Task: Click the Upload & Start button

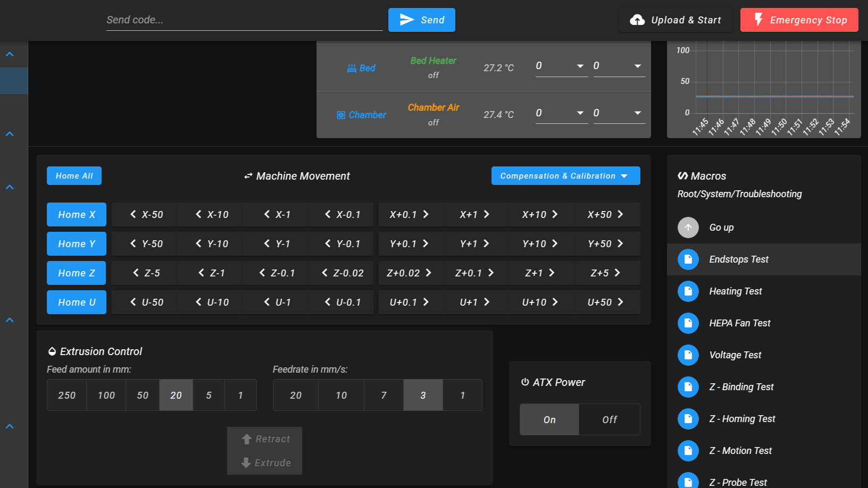Action: tap(675, 20)
